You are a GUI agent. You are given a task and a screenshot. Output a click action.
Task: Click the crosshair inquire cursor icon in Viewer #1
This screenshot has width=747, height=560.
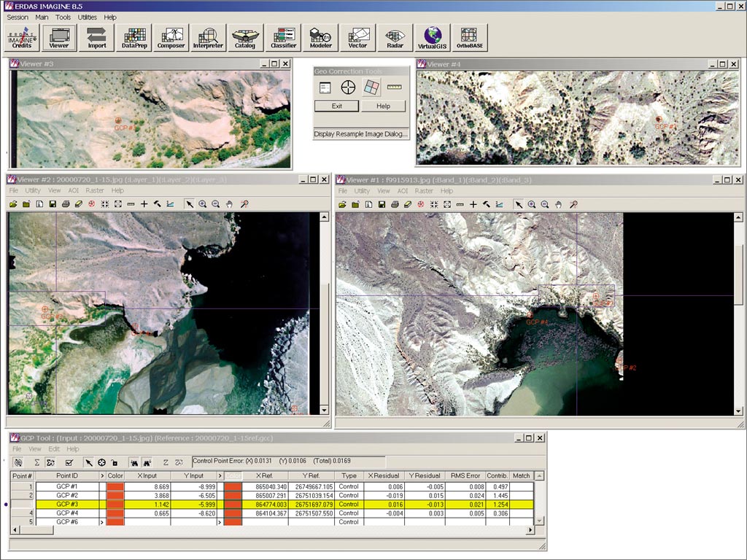[x=473, y=205]
